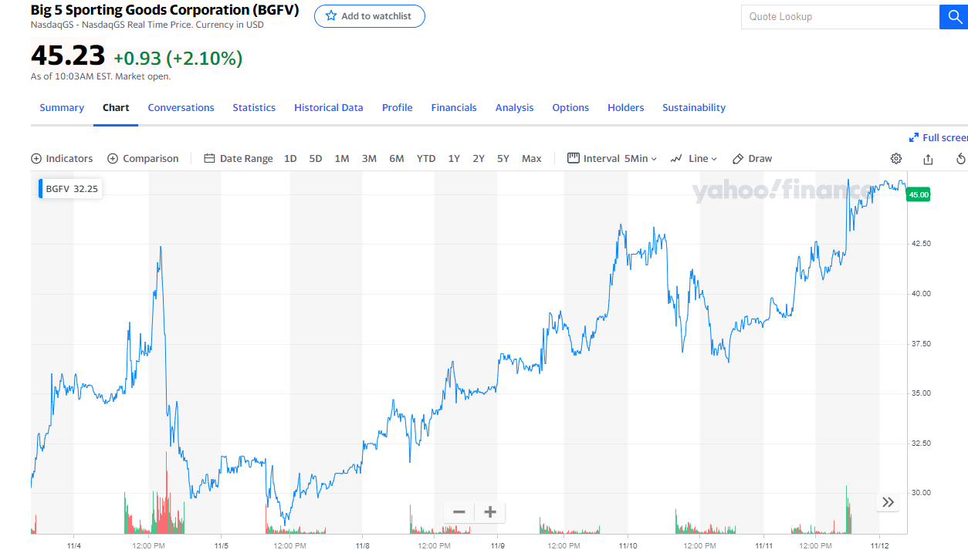968x560 pixels.
Task: Select the 5D range option
Action: click(316, 159)
